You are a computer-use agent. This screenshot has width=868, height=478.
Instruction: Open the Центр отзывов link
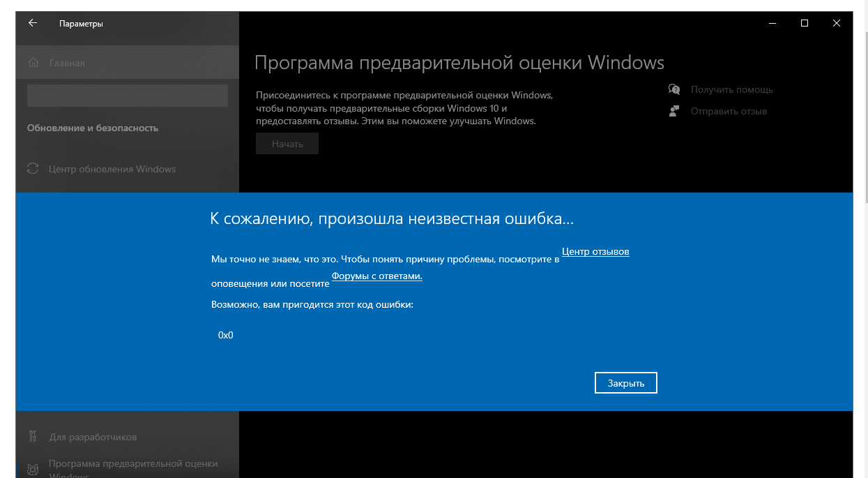(x=595, y=251)
